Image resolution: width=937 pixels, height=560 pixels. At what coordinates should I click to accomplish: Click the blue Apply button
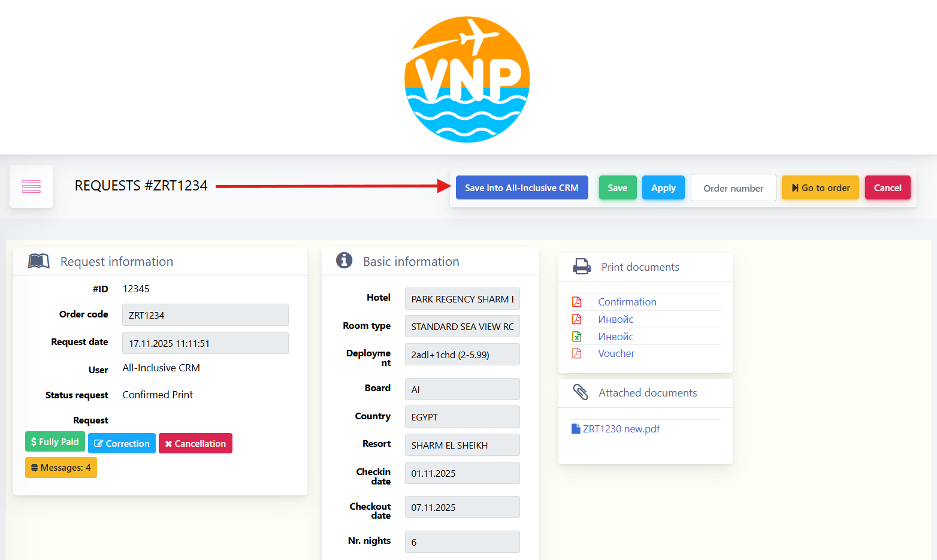click(663, 187)
